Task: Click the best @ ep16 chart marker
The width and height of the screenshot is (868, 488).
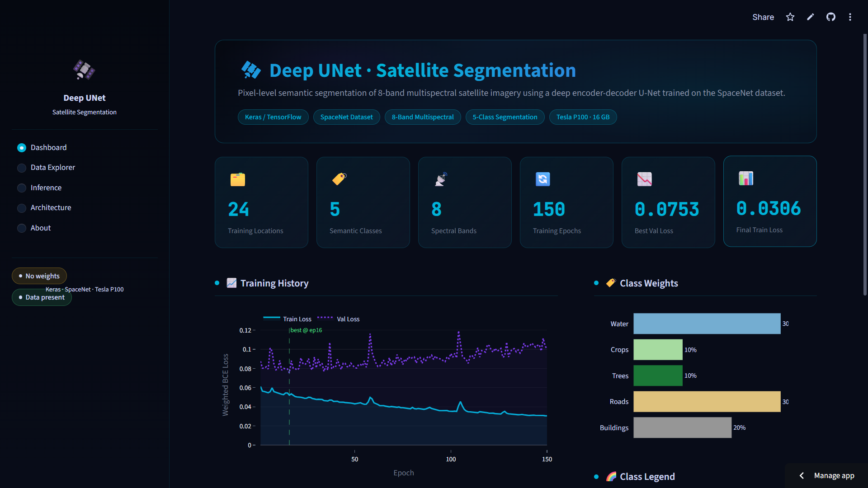Action: [306, 330]
